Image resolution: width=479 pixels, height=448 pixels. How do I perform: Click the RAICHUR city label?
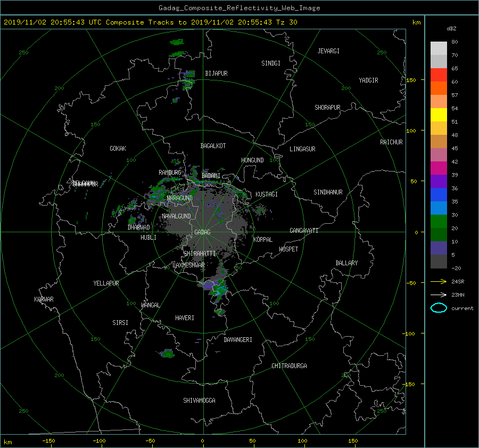(x=391, y=142)
